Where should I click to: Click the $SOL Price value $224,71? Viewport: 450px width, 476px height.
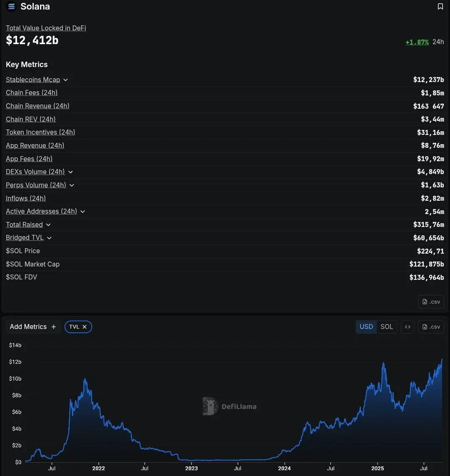click(430, 251)
